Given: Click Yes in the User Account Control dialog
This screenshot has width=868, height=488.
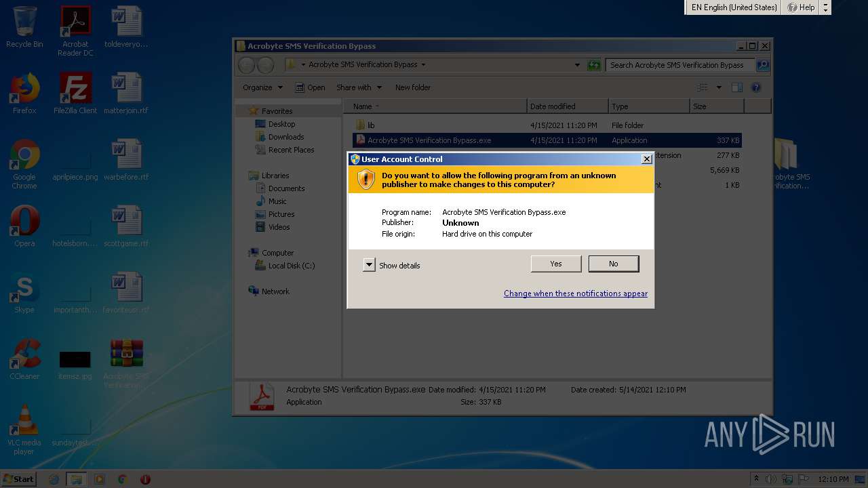Looking at the screenshot, I should pyautogui.click(x=556, y=264).
